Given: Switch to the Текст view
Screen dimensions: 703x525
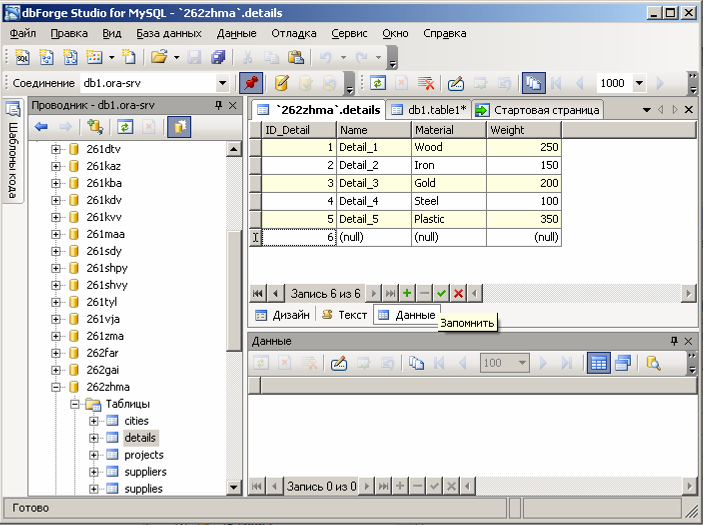Looking at the screenshot, I should pyautogui.click(x=345, y=315).
